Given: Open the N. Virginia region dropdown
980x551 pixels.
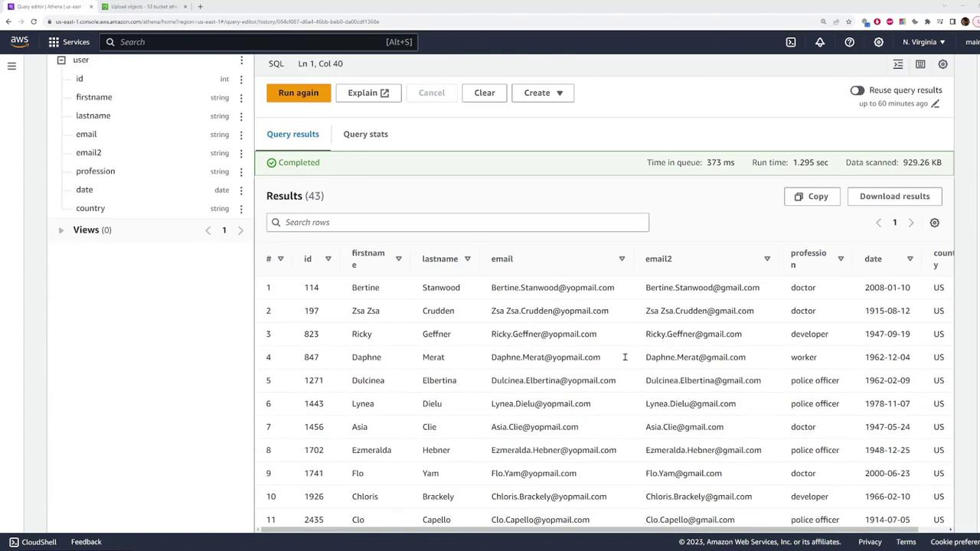Looking at the screenshot, I should point(923,42).
